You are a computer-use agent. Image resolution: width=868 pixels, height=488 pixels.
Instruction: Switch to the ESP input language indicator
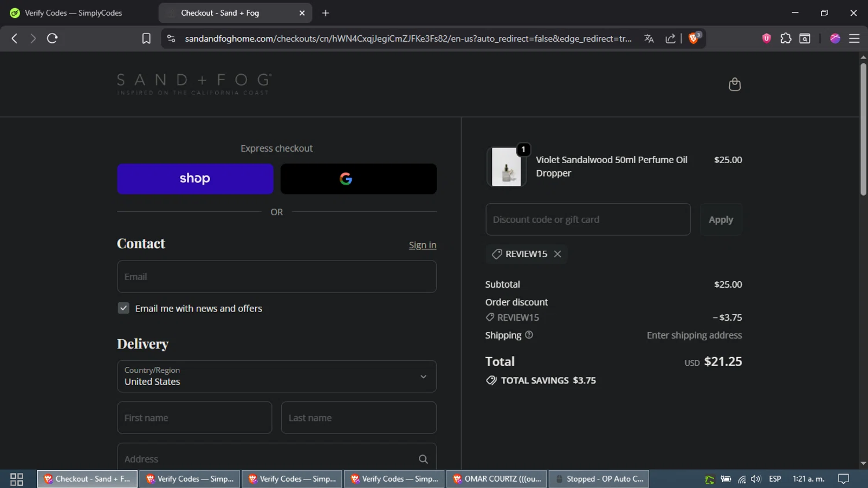(775, 479)
